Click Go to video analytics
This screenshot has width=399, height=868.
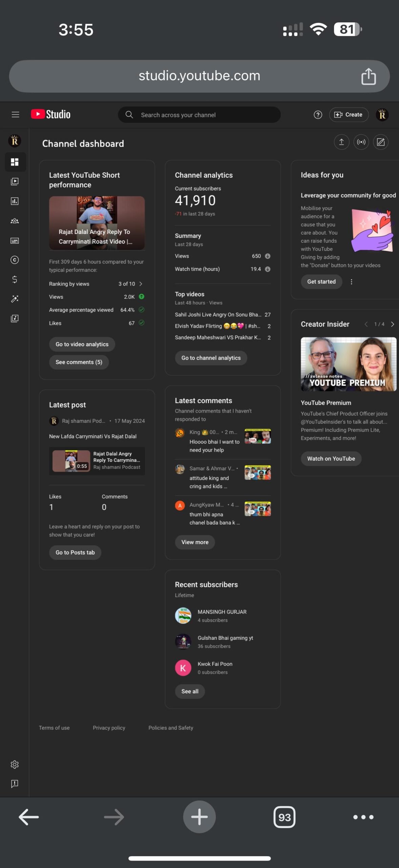(82, 344)
